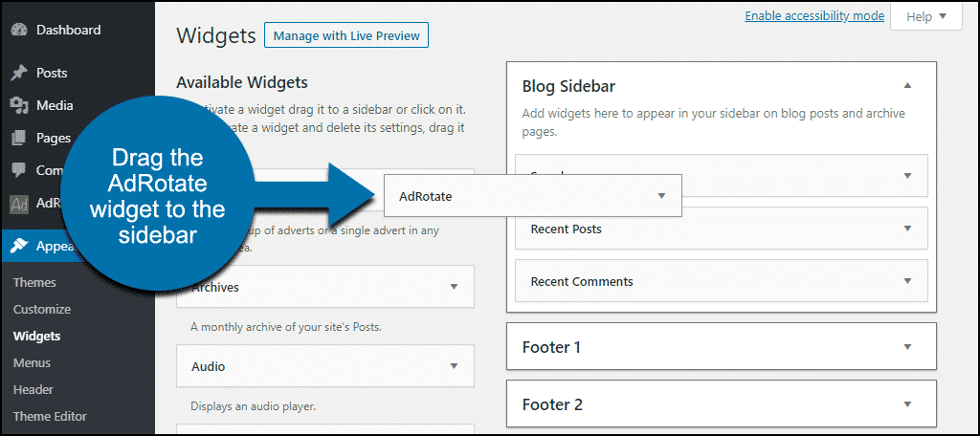Click Enable accessibility mode link
Screen dimensions: 980x436
[814, 15]
